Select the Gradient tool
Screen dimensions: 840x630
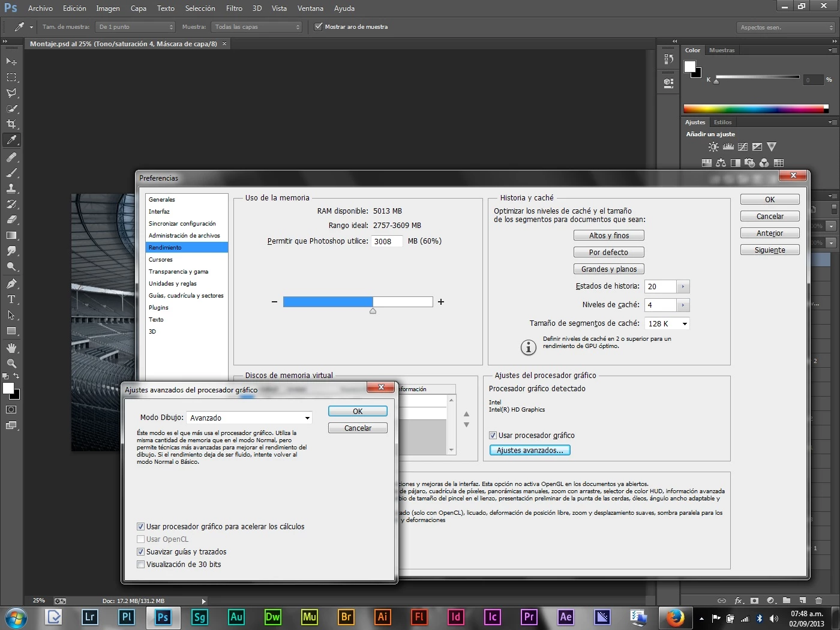pyautogui.click(x=11, y=235)
